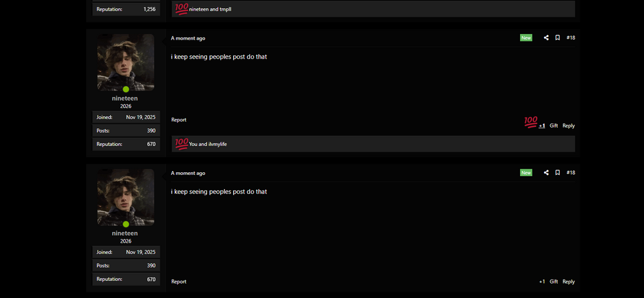Open #18 permalink on the bottom post
Screen dimensions: 644x298
(570, 173)
